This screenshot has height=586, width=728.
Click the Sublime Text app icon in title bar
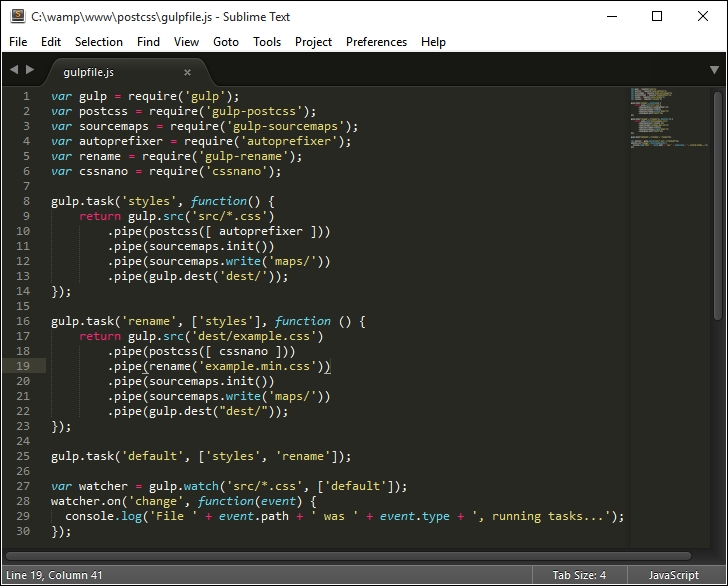point(17,16)
